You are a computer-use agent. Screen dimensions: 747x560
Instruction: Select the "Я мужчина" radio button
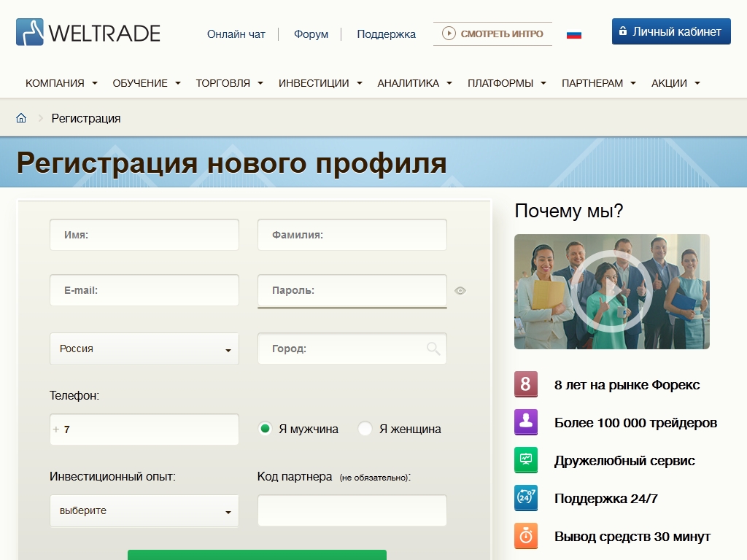tap(266, 429)
